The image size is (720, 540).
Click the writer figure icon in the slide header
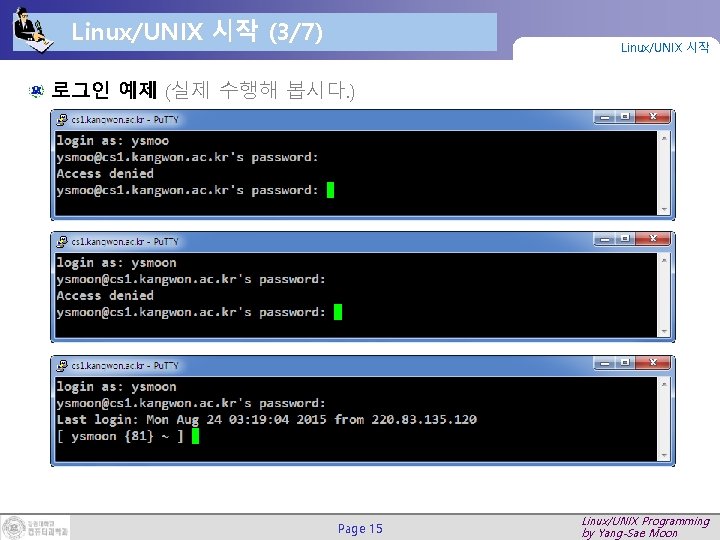(x=33, y=30)
